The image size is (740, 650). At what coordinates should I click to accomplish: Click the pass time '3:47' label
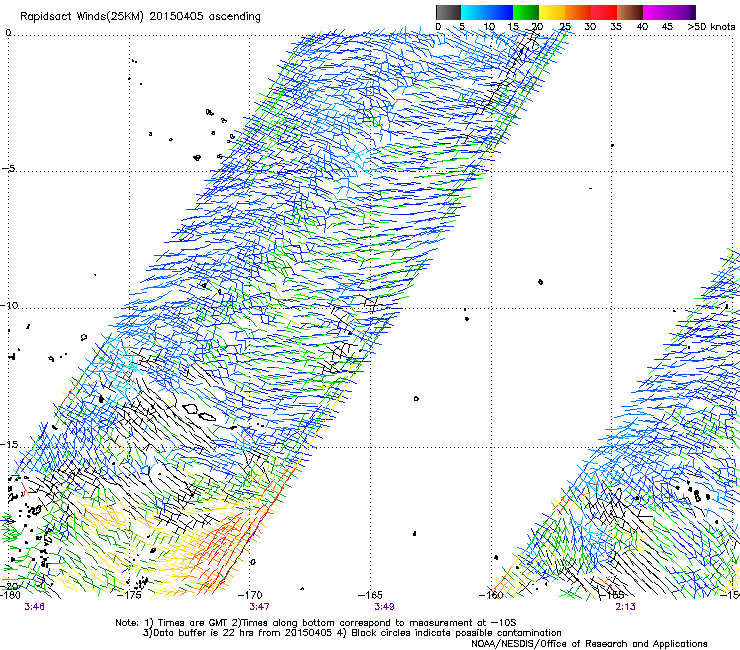click(260, 607)
